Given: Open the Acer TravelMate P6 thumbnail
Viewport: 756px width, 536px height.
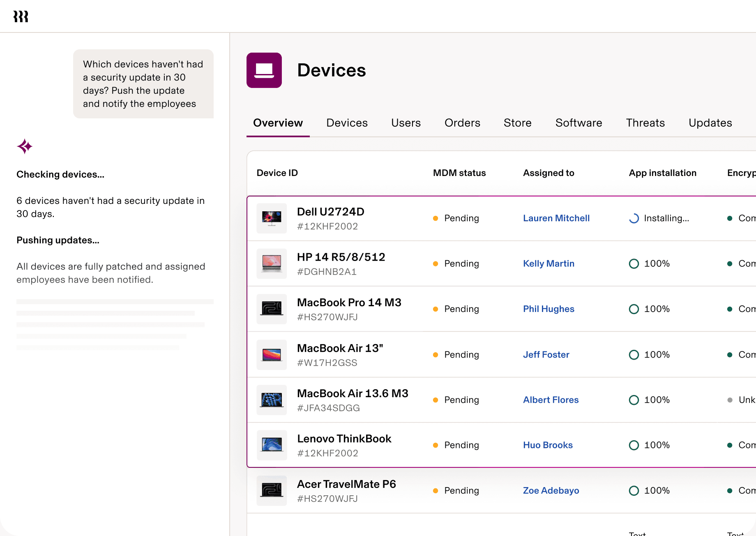Looking at the screenshot, I should click(x=272, y=491).
